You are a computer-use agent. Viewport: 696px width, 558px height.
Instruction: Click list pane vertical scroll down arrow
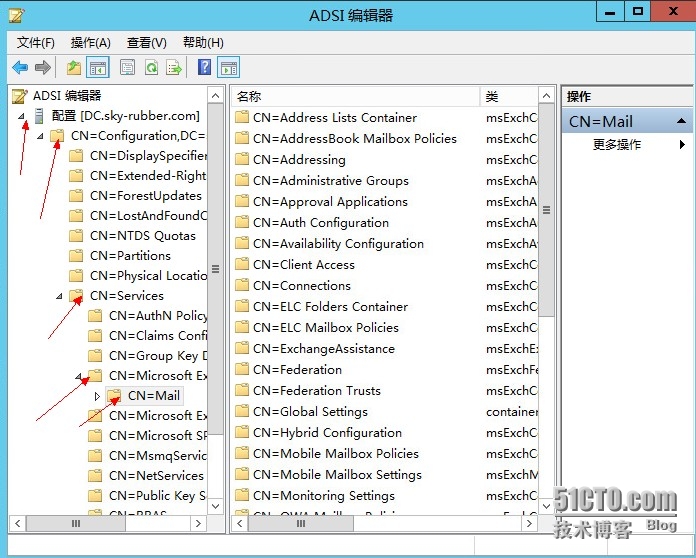click(x=546, y=506)
